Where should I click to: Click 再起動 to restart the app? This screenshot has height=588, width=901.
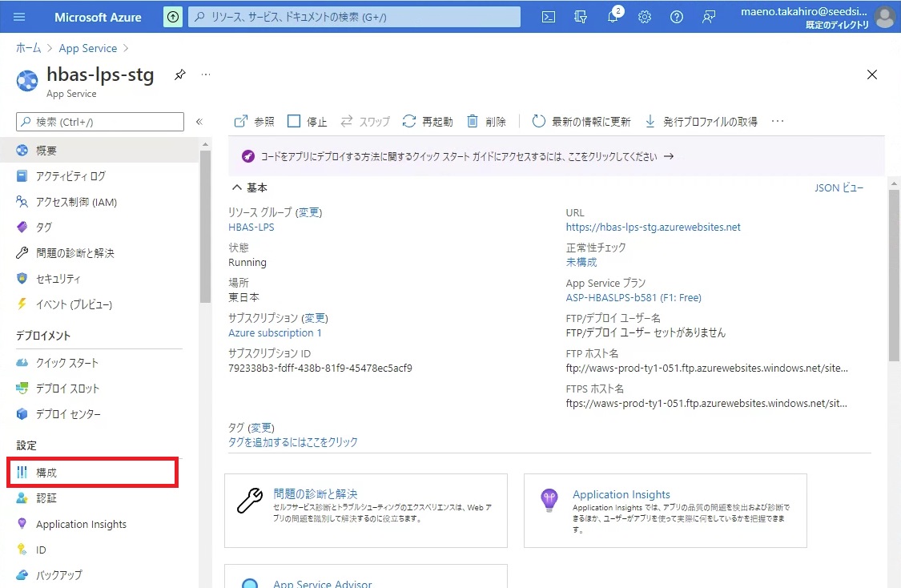428,122
